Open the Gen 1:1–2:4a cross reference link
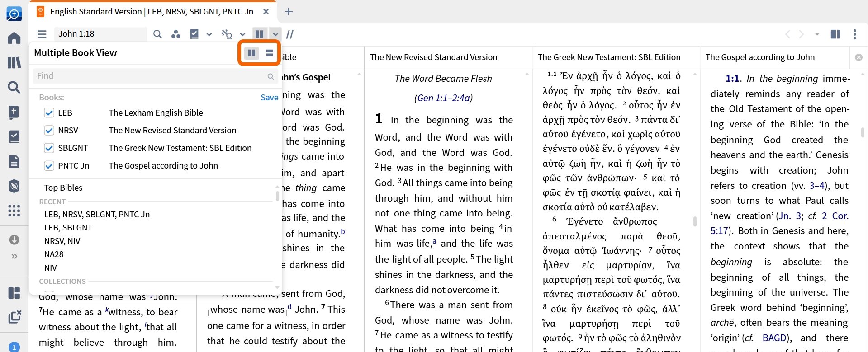The height and width of the screenshot is (352, 868). click(443, 98)
